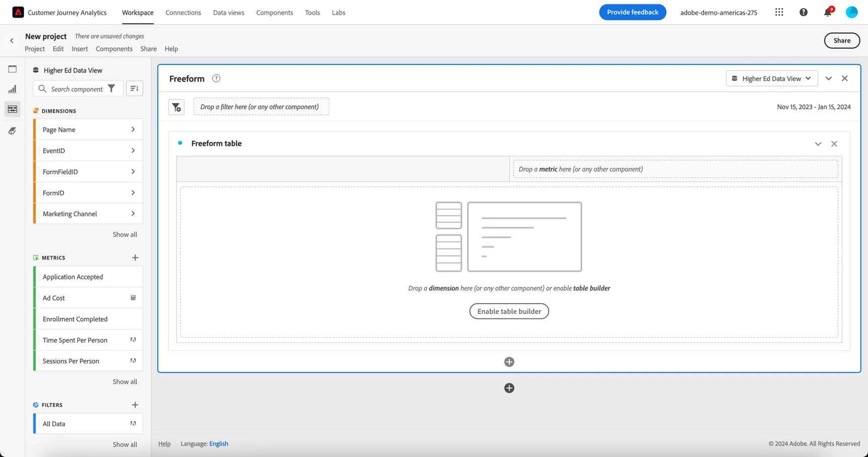Select the All Data filter
This screenshot has height=457, width=868.
pos(88,424)
